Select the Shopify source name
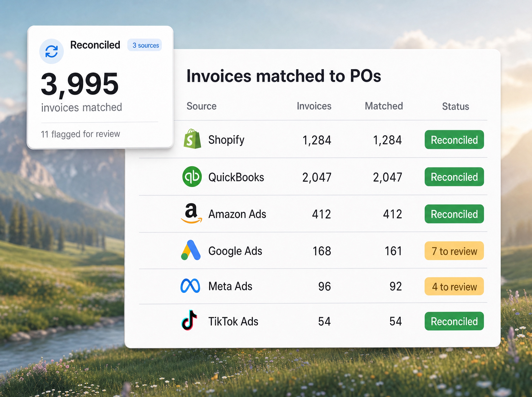The width and height of the screenshot is (532, 397). [226, 140]
